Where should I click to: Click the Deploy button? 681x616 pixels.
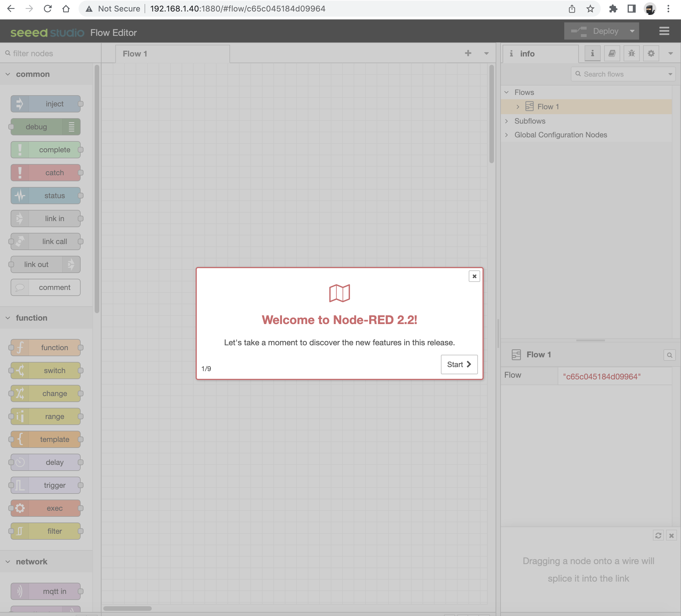(x=595, y=31)
